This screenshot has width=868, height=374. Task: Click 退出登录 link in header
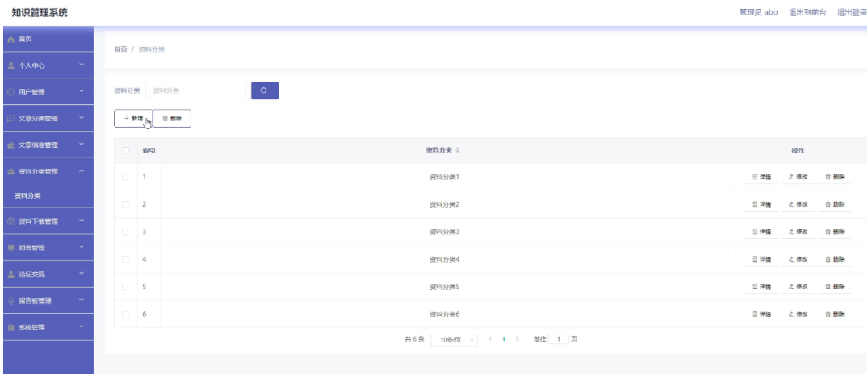pos(852,13)
